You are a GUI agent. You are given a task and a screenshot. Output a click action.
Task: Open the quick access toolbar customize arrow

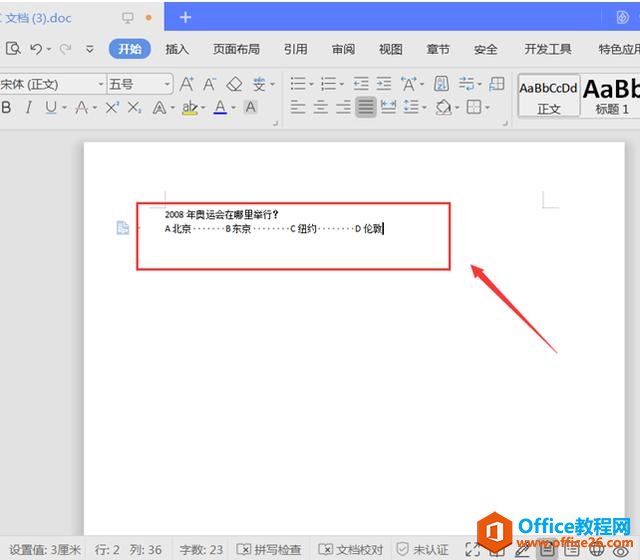coord(90,49)
